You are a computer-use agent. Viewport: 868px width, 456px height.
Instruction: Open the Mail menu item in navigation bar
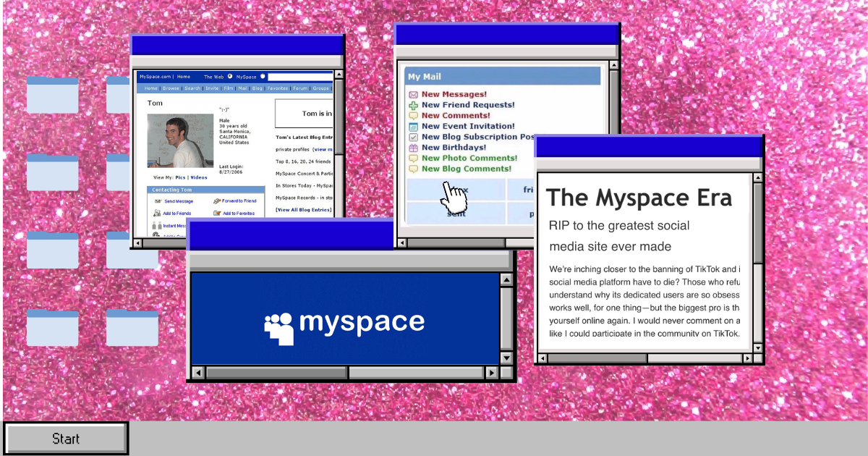pyautogui.click(x=242, y=88)
